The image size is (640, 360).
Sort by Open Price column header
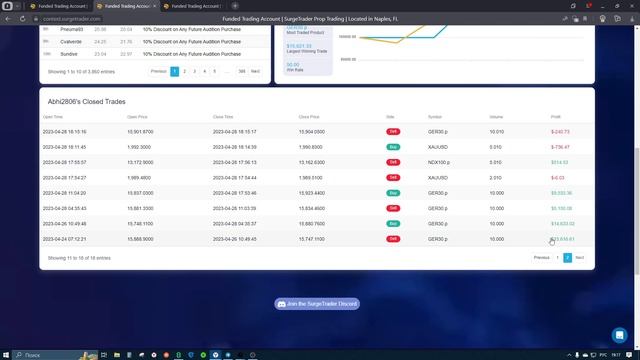pyautogui.click(x=137, y=117)
